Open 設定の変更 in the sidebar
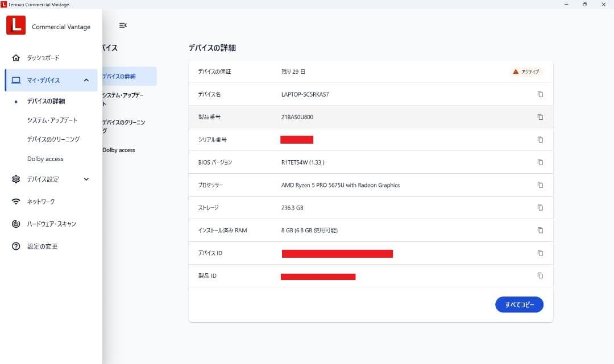The height and width of the screenshot is (364, 614). (x=42, y=246)
